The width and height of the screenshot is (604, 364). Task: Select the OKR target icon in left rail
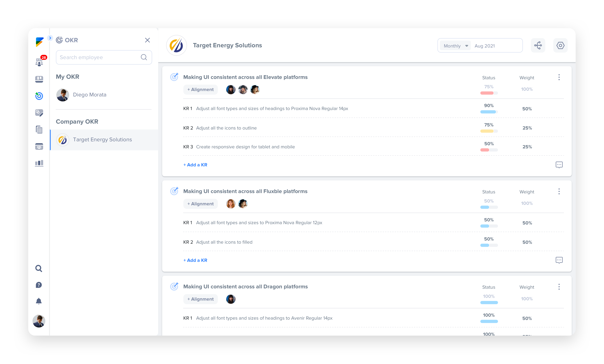(39, 96)
